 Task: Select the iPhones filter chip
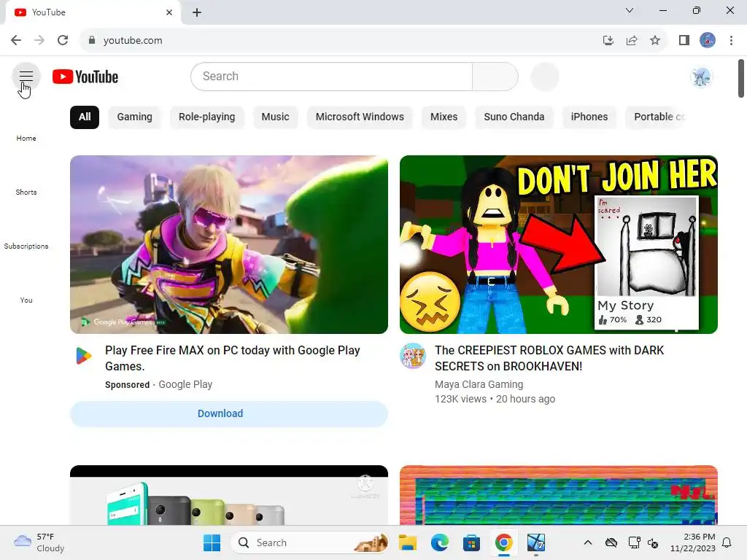pyautogui.click(x=589, y=117)
